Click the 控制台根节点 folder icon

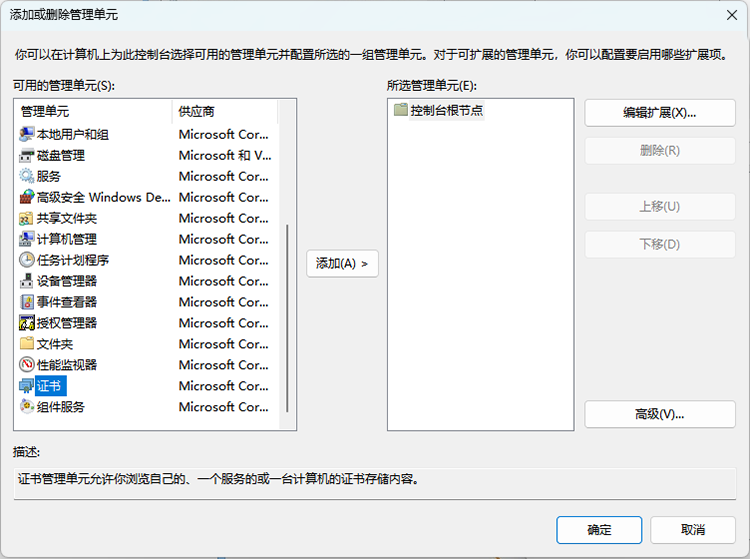[x=400, y=110]
